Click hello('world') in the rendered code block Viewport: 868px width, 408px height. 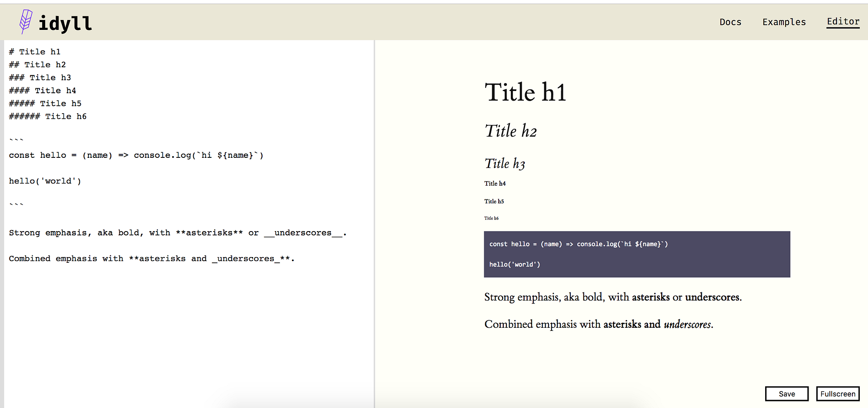click(515, 264)
